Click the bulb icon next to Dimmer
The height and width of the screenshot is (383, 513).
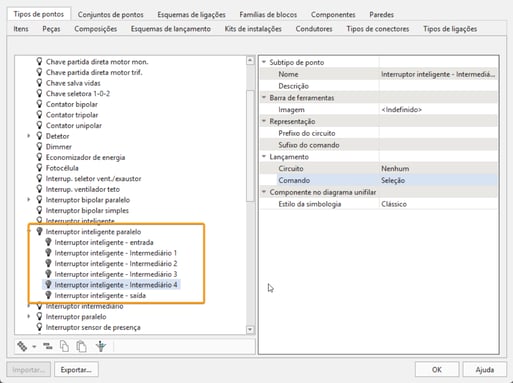39,146
